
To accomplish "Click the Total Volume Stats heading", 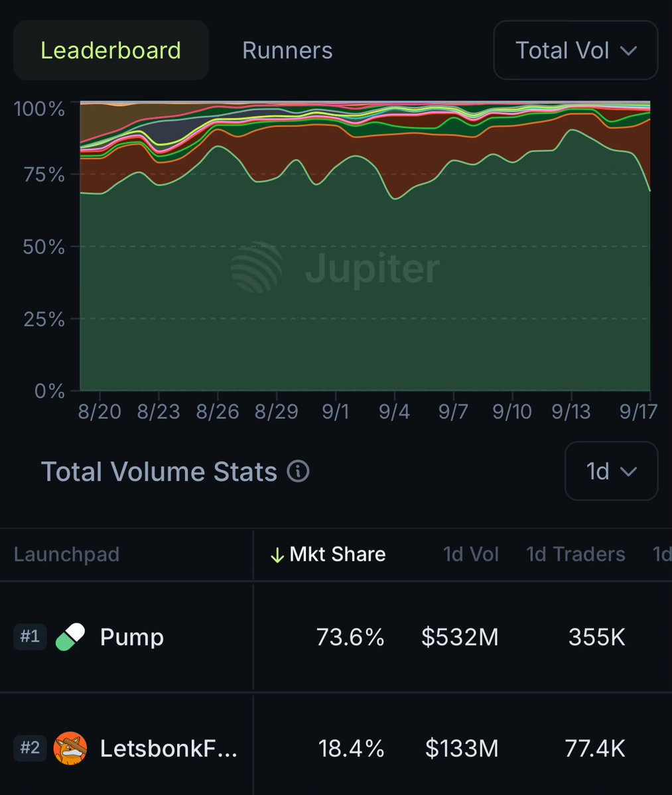I will (159, 471).
